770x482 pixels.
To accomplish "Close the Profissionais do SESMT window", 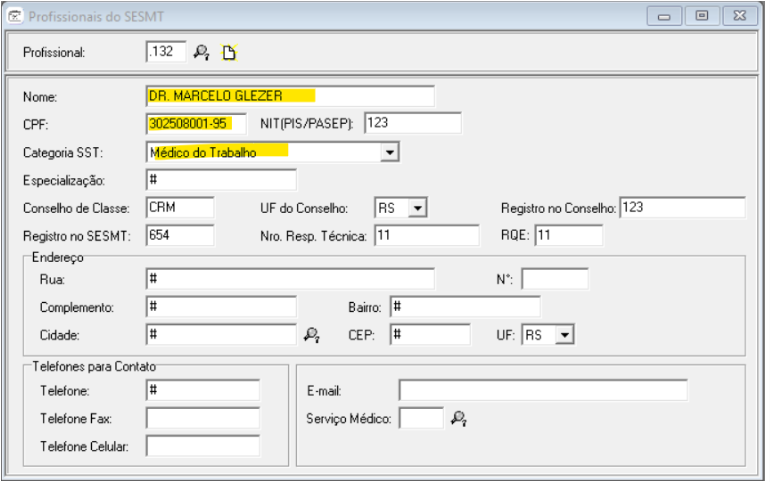I will (738, 16).
